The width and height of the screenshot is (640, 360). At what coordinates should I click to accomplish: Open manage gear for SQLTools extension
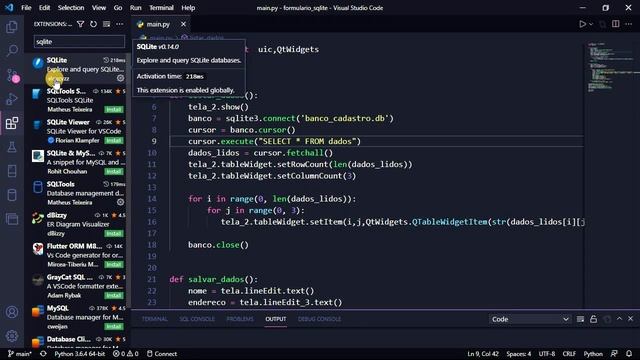click(x=120, y=202)
